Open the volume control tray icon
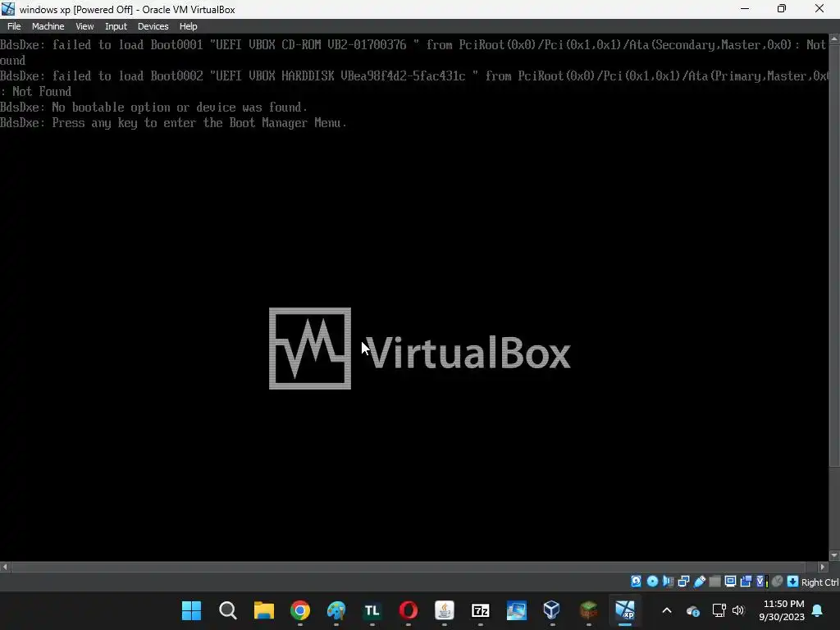This screenshot has height=630, width=840. (738, 610)
